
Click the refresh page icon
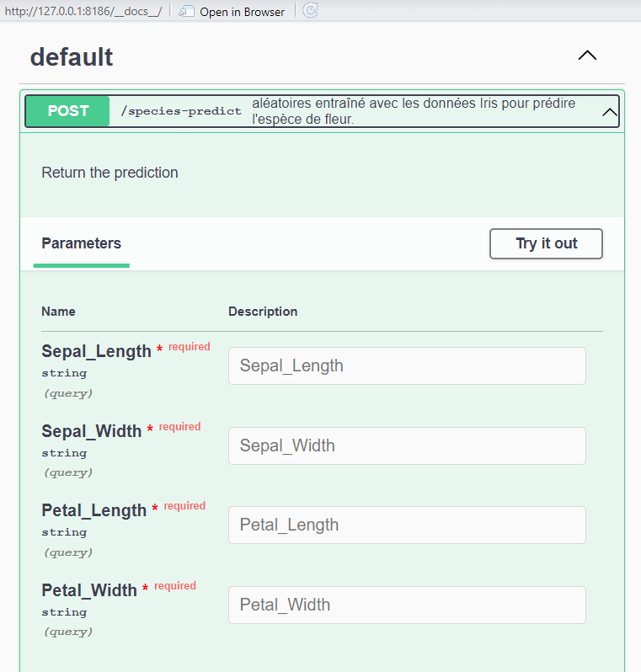(x=310, y=11)
